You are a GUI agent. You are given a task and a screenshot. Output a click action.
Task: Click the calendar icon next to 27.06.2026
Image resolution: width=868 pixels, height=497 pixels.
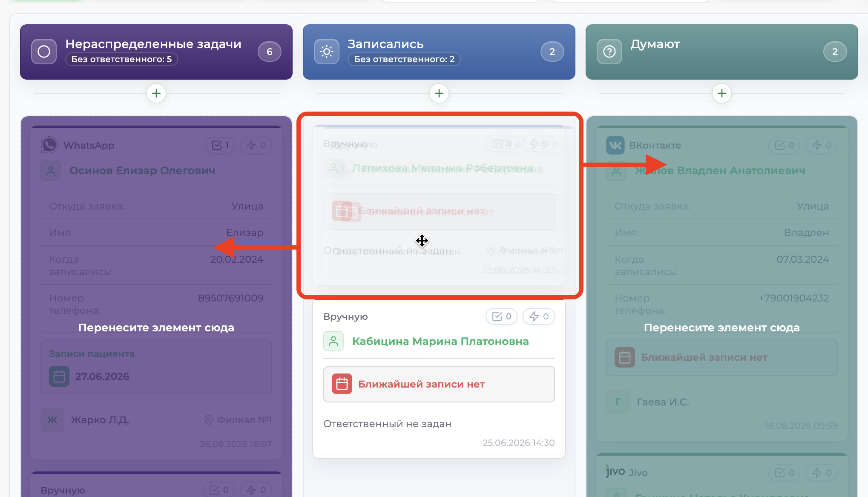(59, 376)
